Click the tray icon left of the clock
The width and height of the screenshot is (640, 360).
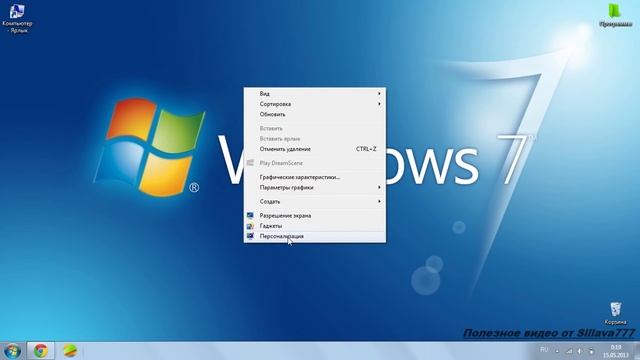pos(591,351)
